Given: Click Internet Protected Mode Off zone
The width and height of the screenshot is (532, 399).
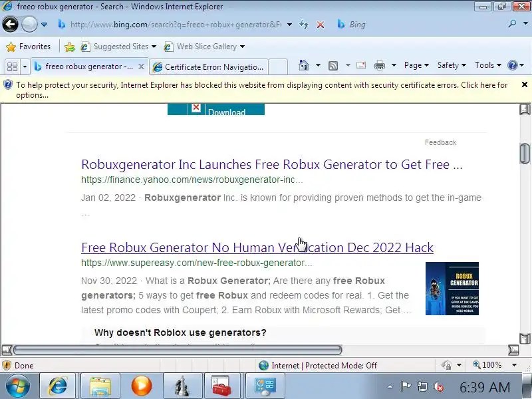Looking at the screenshot, I should click(x=318, y=365).
